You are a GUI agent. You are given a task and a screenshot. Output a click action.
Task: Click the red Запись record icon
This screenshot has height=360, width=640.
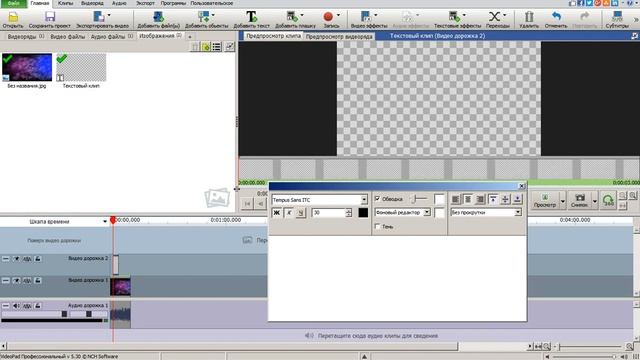(x=328, y=17)
